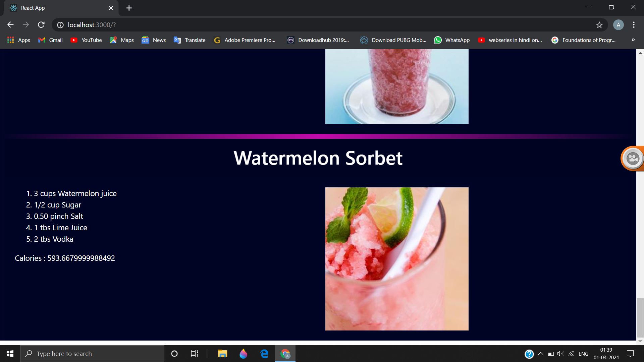Image resolution: width=644 pixels, height=362 pixels.
Task: Reload the localhost page
Action: tap(41, 25)
